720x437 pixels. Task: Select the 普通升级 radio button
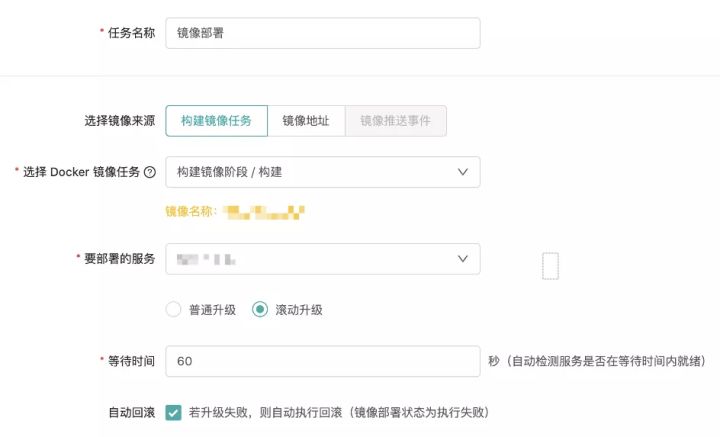[174, 309]
